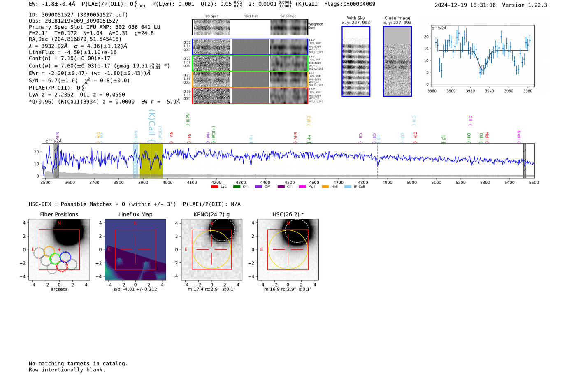Click the magenta NeIII label near 5450 Å
Screen dimensions: 576x392
518,137
